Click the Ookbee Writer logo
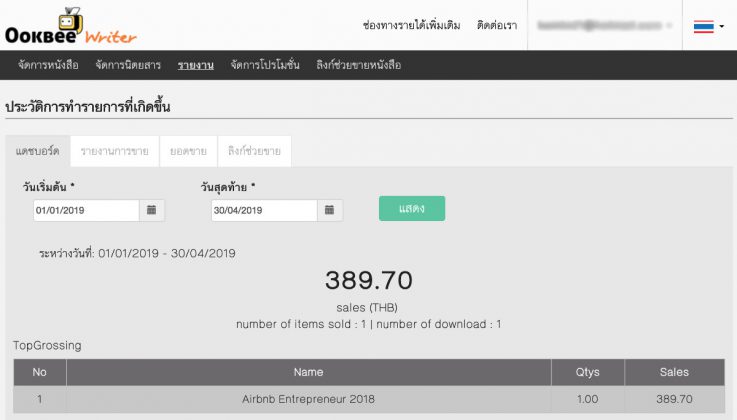This screenshot has height=420, width=737. 70,26
